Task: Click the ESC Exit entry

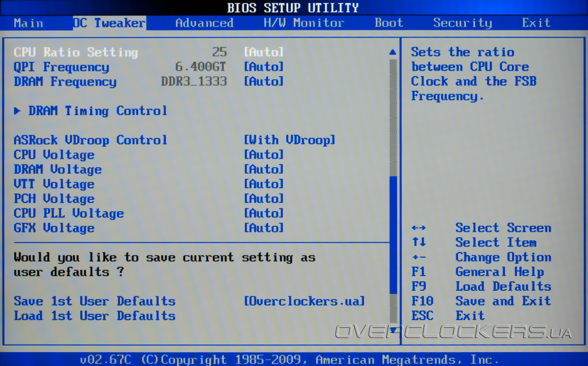Action: [448, 316]
